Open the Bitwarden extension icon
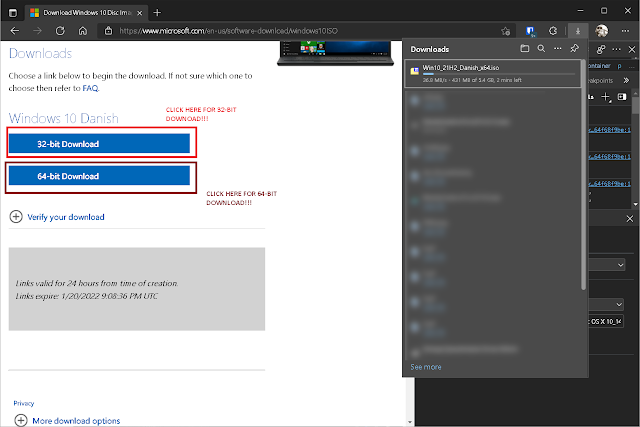The height and width of the screenshot is (427, 640). (x=530, y=31)
